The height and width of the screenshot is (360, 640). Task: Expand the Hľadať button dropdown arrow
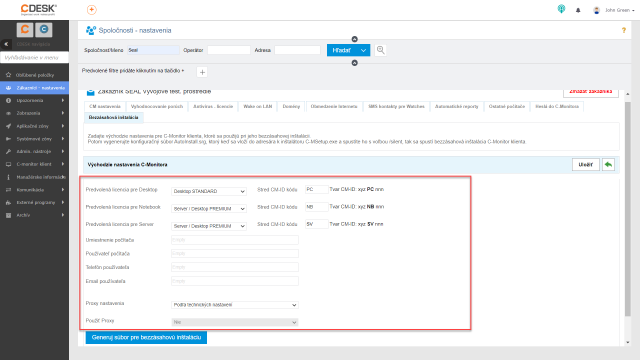(363, 50)
